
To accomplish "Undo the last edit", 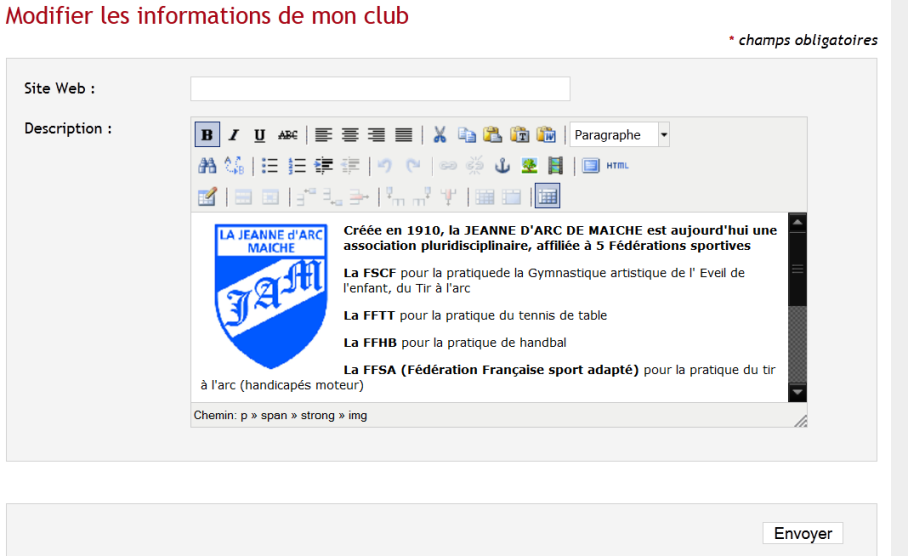I will pos(385,166).
